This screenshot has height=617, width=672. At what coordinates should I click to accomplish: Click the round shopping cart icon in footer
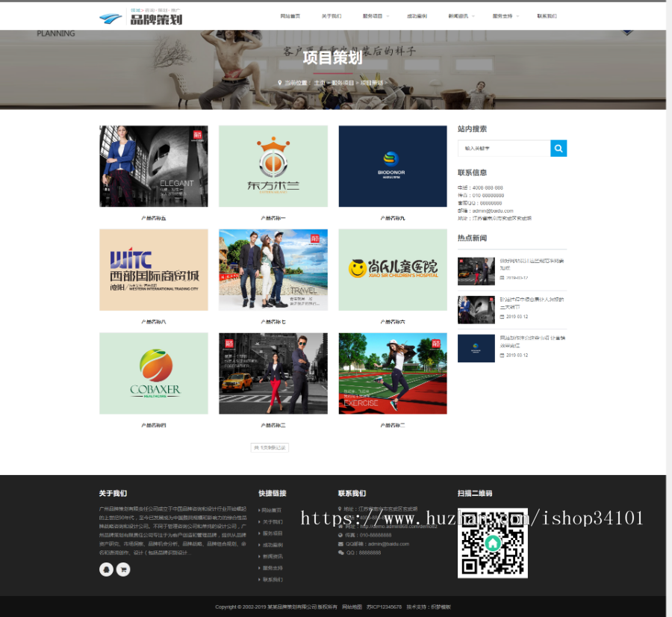tap(122, 568)
